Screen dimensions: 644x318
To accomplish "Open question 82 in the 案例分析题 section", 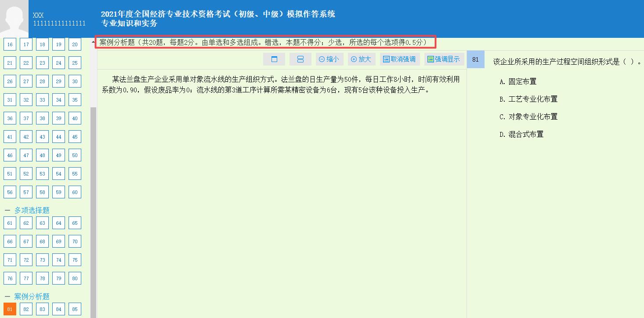I will [x=26, y=309].
